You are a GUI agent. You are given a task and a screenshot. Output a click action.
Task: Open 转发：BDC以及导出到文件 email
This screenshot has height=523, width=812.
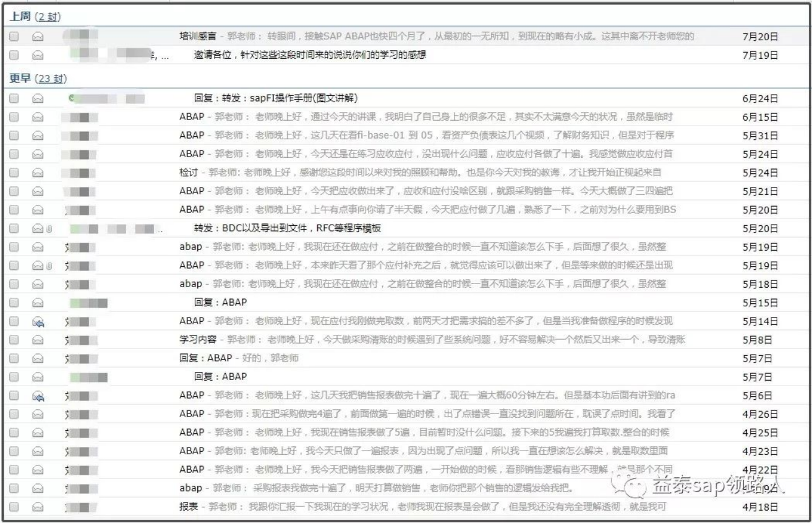coord(287,228)
